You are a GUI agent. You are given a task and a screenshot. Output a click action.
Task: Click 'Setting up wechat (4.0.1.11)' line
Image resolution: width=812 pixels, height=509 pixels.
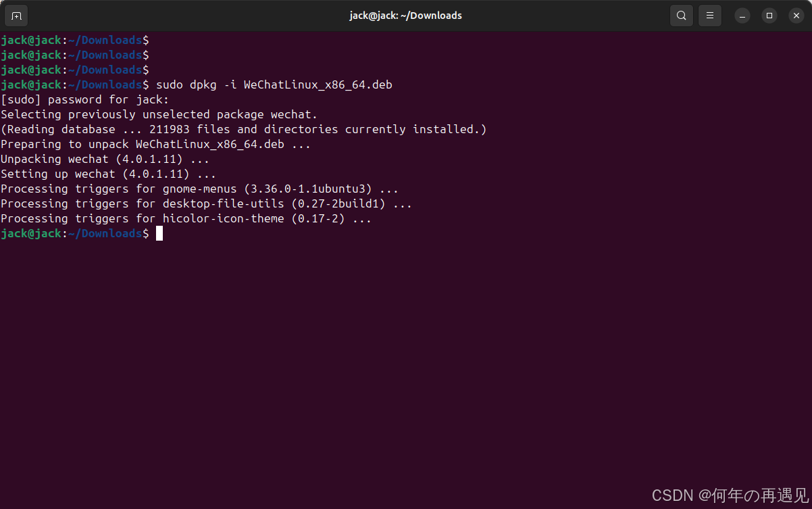point(109,174)
